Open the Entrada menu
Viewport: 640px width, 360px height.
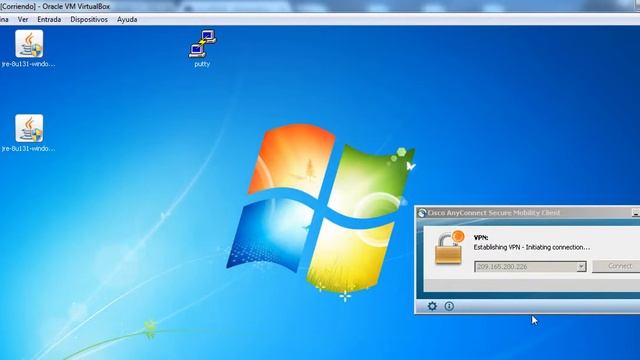(49, 19)
